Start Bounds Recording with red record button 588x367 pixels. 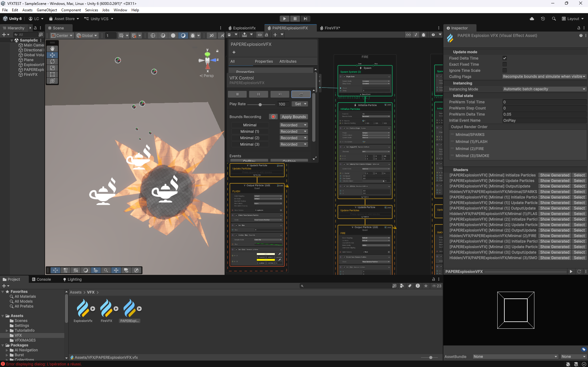pyautogui.click(x=273, y=117)
